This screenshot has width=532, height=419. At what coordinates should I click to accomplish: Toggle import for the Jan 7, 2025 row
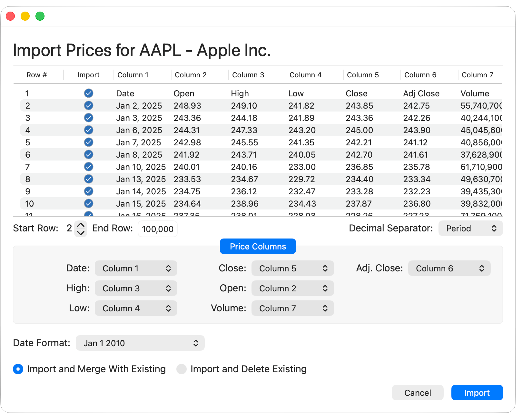(x=88, y=142)
